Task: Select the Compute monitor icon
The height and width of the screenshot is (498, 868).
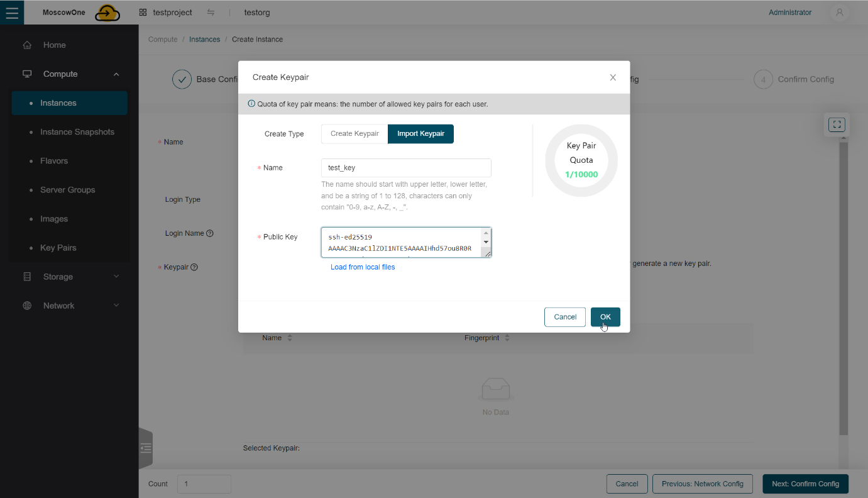Action: [x=26, y=74]
